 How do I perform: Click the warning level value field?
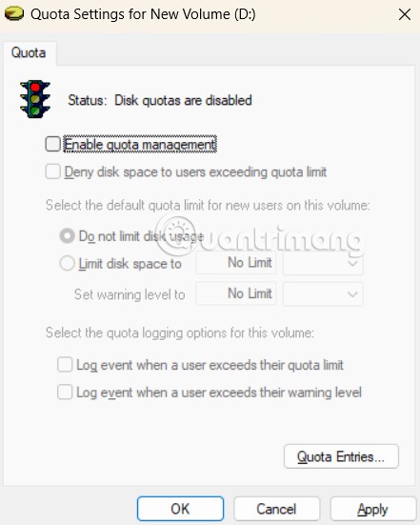(236, 293)
